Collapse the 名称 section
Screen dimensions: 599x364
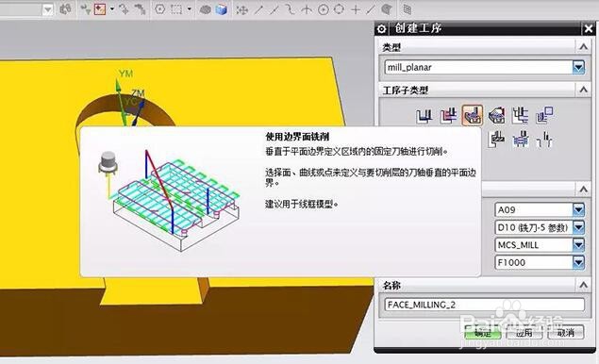coord(583,285)
